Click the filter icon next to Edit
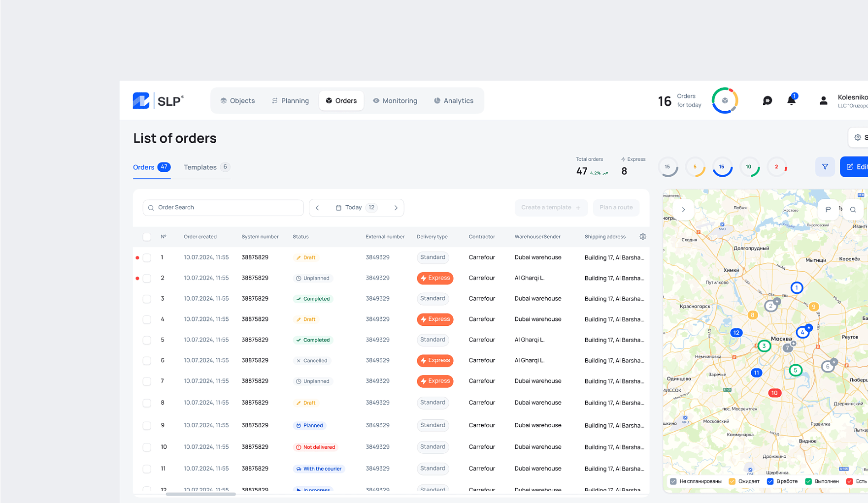 coord(825,167)
